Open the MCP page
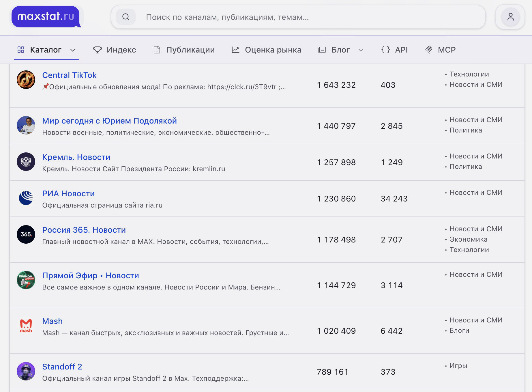The image size is (532, 392). (x=441, y=50)
